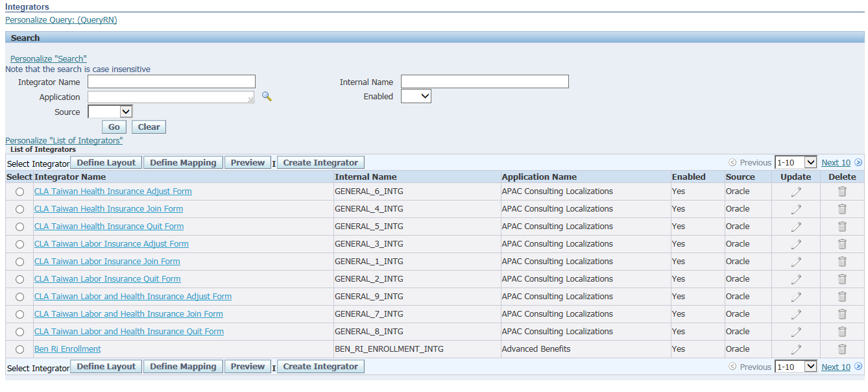Select the radio button for CLA Taiwan Labor Insurance Quit Form
Viewport: 868px width, 392px height.
[19, 278]
